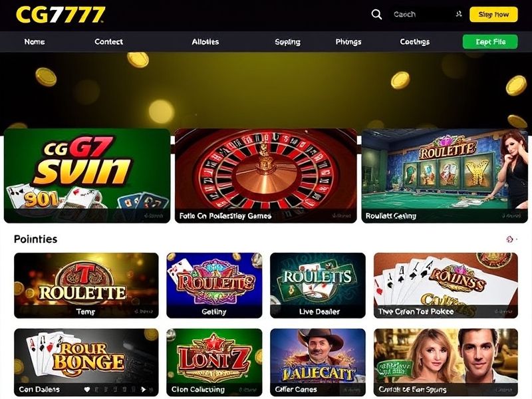Select the Allotles navigation tab
The image size is (532, 399).
pyautogui.click(x=205, y=42)
